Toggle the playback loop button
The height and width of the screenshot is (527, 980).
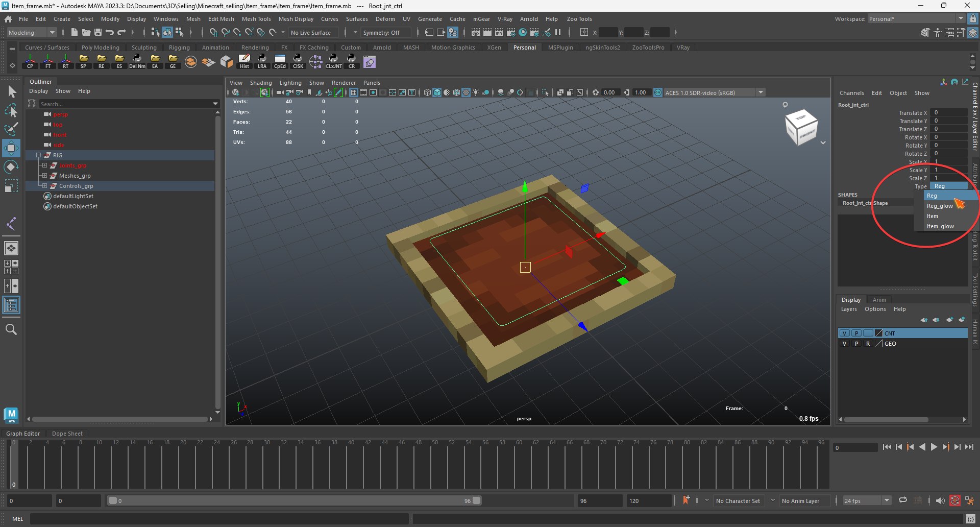pyautogui.click(x=903, y=500)
